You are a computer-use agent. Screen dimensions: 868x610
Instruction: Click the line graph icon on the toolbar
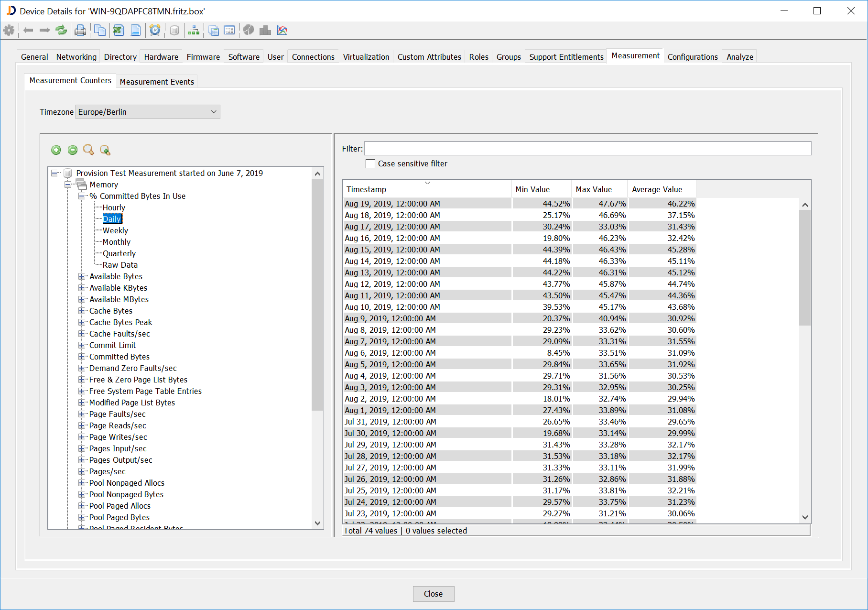[282, 30]
